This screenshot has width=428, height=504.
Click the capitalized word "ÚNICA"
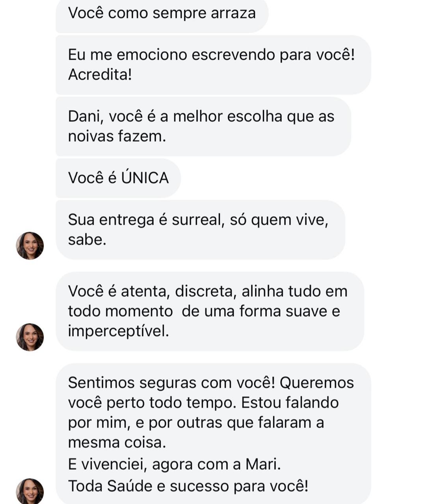point(145,178)
